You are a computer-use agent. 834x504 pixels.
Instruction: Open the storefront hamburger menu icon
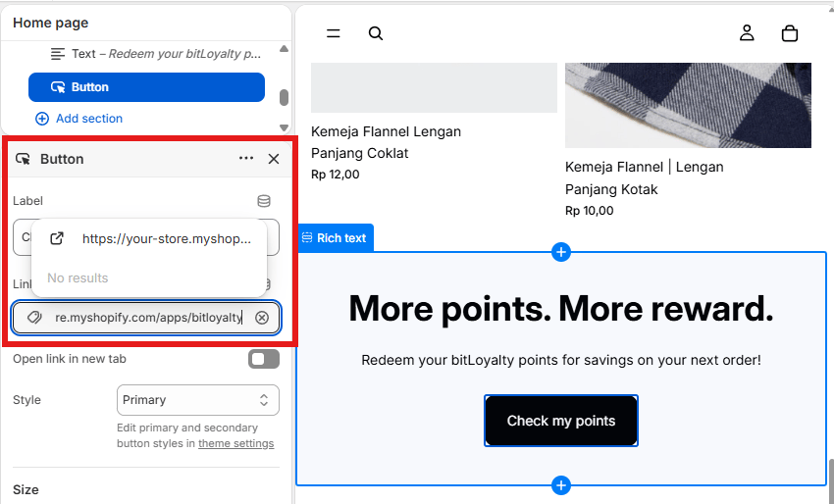point(333,33)
